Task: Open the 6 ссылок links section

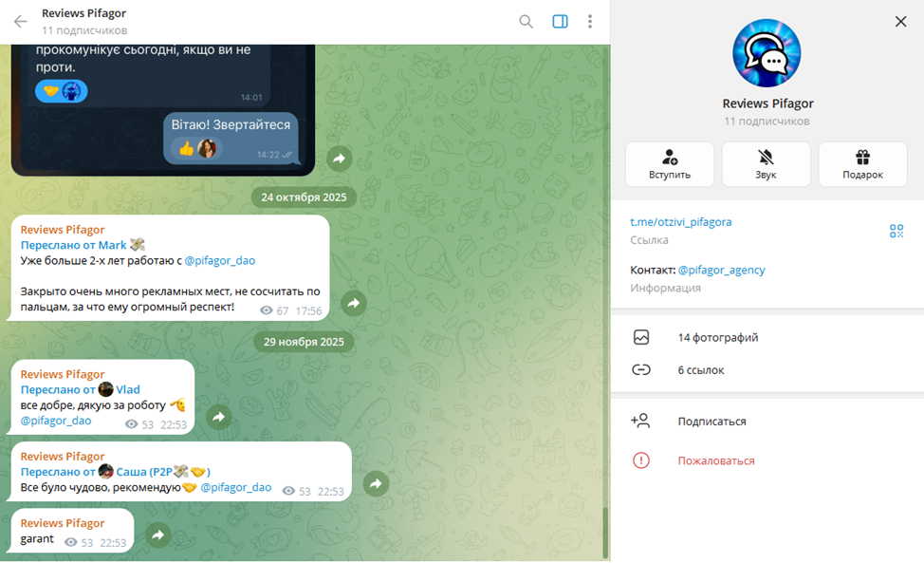Action: (x=767, y=369)
